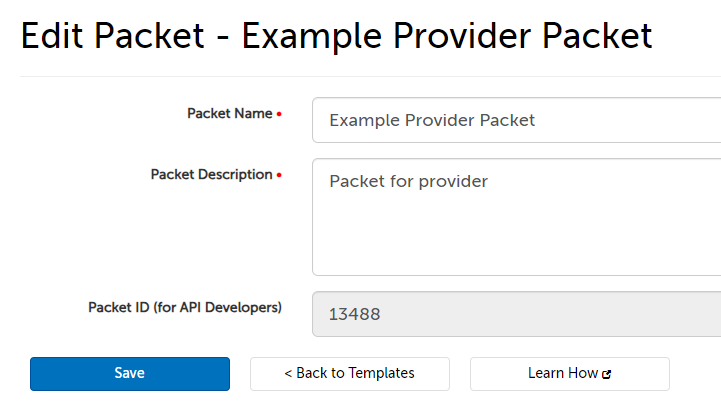Click the red required dot beside Packet Description
721x406 pixels.
(x=279, y=176)
